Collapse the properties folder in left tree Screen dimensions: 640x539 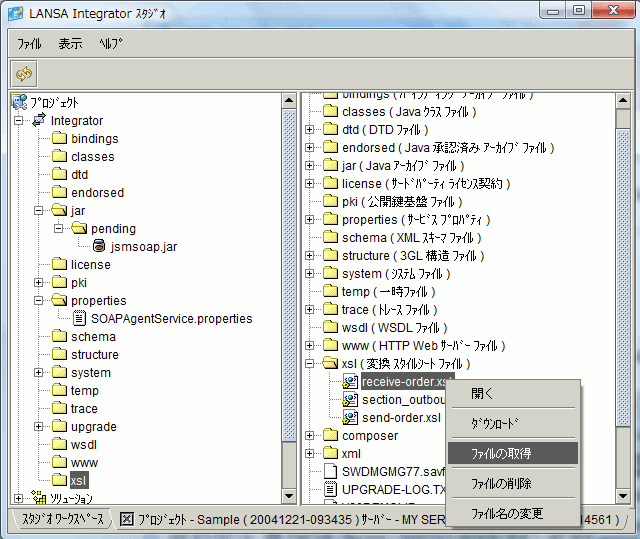tap(38, 301)
